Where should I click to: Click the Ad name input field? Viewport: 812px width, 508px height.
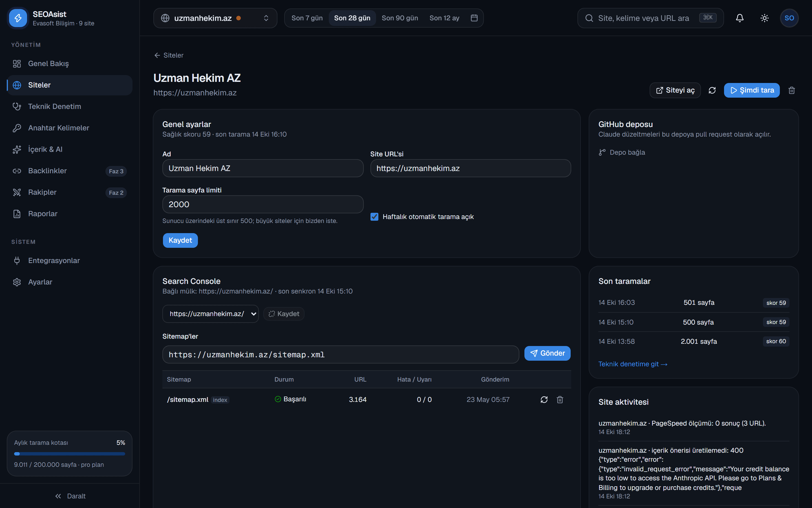tap(263, 168)
